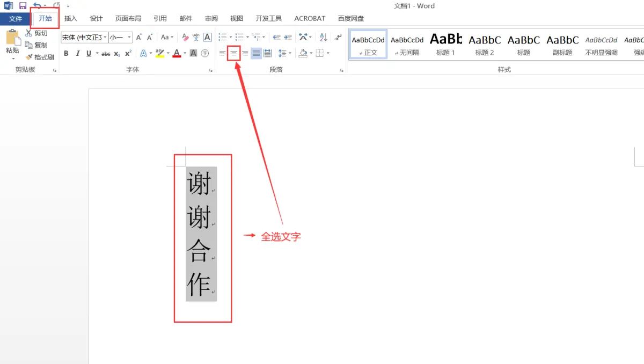Click the 格式刷 format painter
The height and width of the screenshot is (364, 644).
click(x=41, y=57)
